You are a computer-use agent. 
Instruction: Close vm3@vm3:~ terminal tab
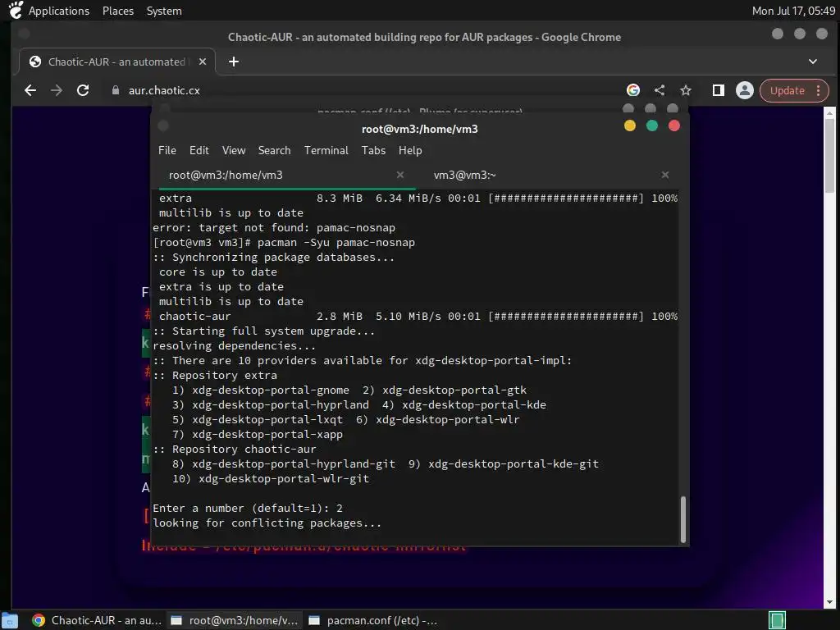(x=664, y=175)
